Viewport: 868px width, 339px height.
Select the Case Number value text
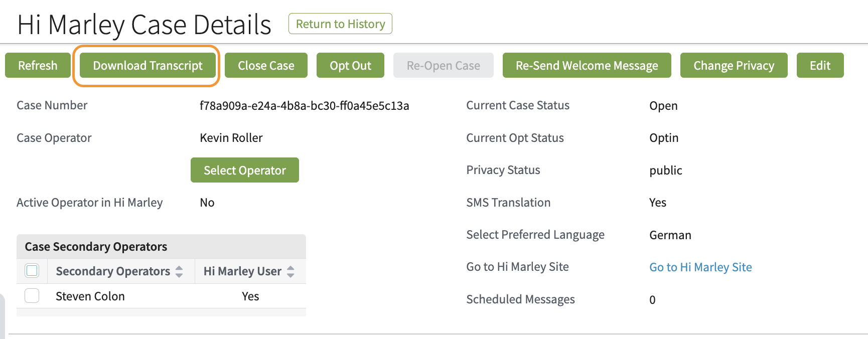[304, 105]
